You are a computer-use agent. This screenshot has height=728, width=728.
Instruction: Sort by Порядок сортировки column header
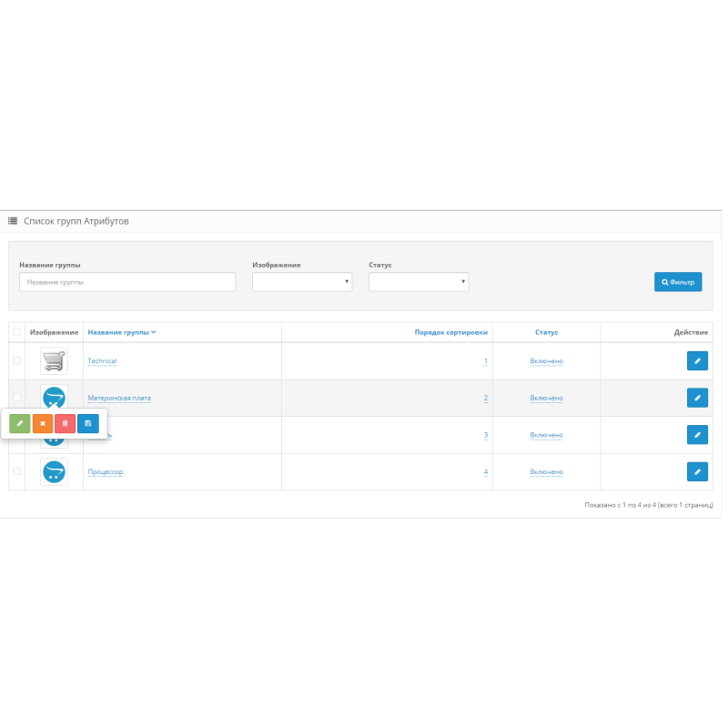(450, 332)
